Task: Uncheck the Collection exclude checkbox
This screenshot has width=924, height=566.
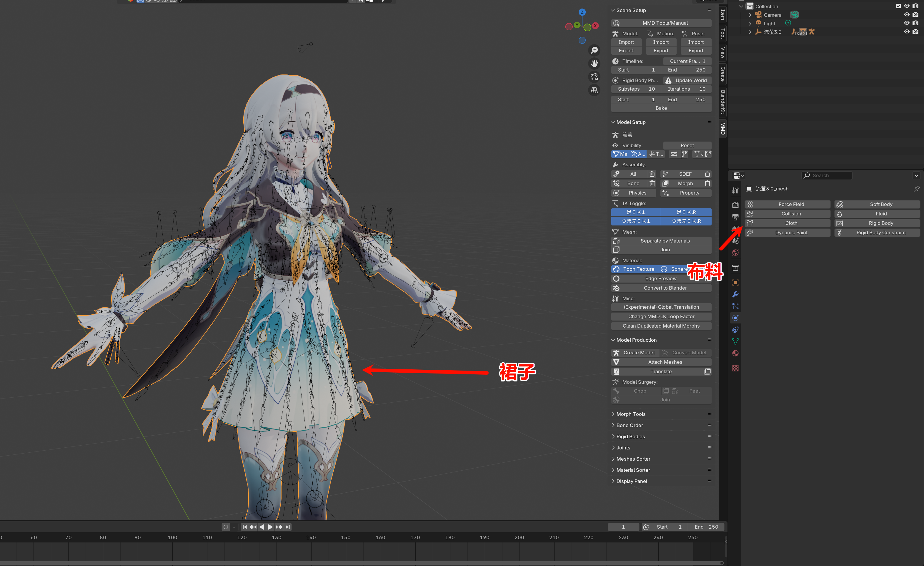Action: (898, 6)
